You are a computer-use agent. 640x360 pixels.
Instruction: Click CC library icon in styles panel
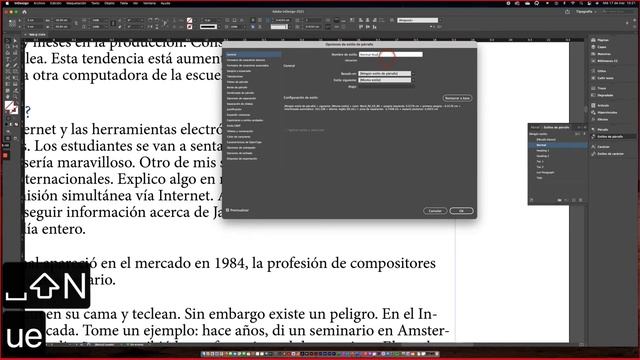[531, 200]
